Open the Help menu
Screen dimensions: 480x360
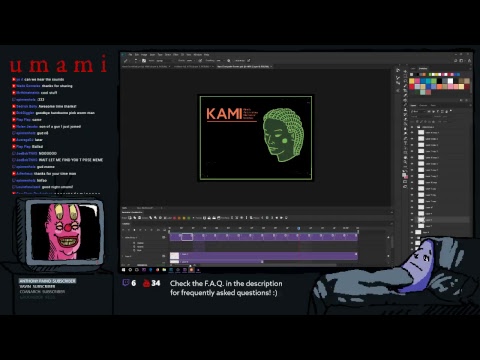pos(206,55)
